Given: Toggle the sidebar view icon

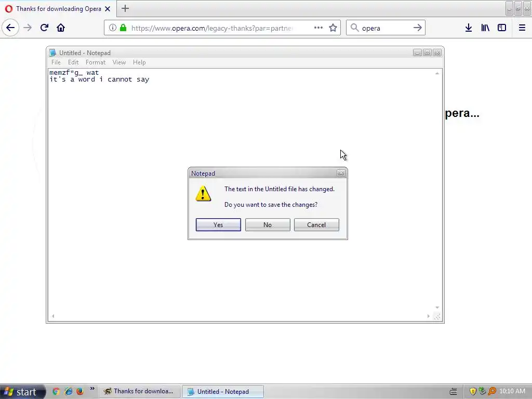Looking at the screenshot, I should [x=502, y=28].
